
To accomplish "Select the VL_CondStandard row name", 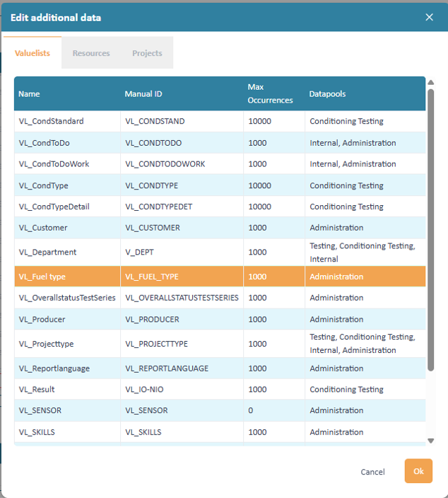I will pyautogui.click(x=67, y=121).
